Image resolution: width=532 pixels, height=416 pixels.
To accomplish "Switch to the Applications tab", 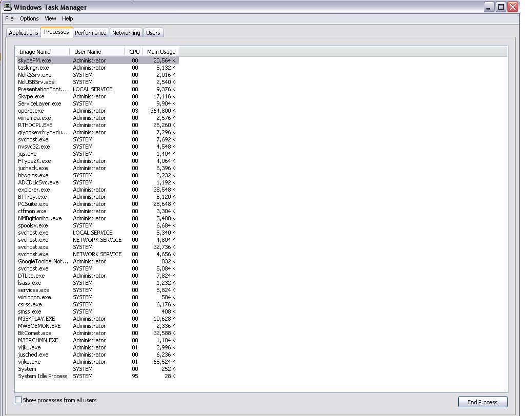I will coord(24,33).
